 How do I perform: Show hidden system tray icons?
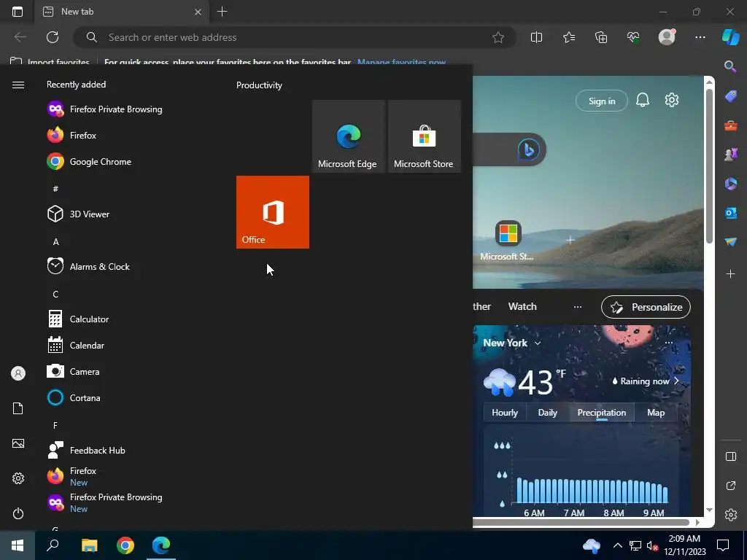coord(617,545)
